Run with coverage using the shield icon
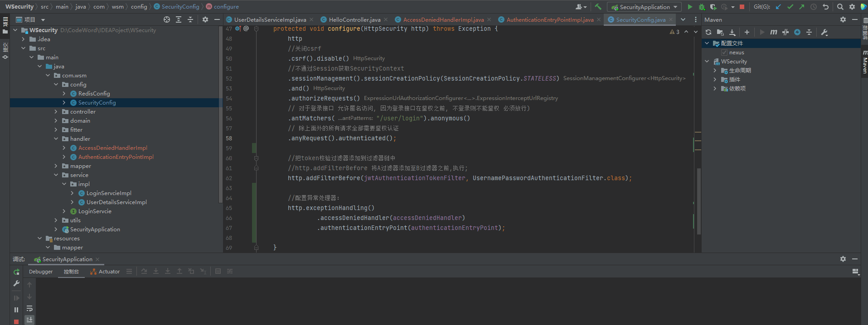Image resolution: width=868 pixels, height=325 pixels. [713, 7]
